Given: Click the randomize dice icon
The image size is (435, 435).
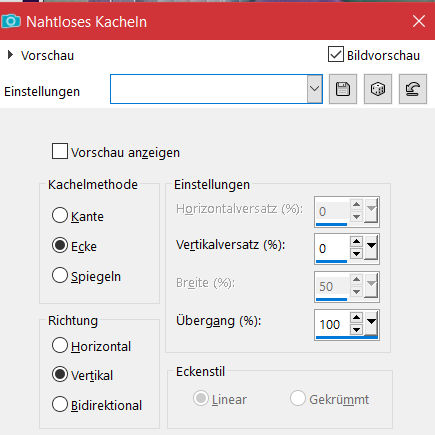Looking at the screenshot, I should [378, 89].
